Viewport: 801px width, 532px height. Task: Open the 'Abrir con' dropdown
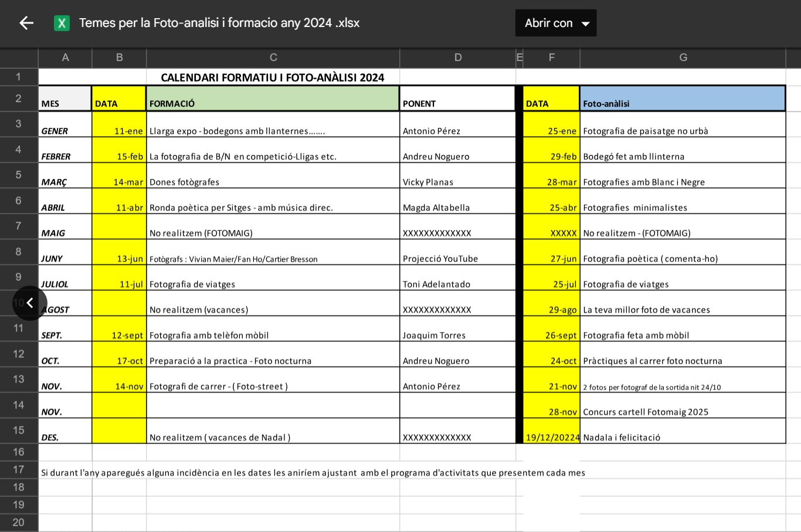[x=556, y=23]
